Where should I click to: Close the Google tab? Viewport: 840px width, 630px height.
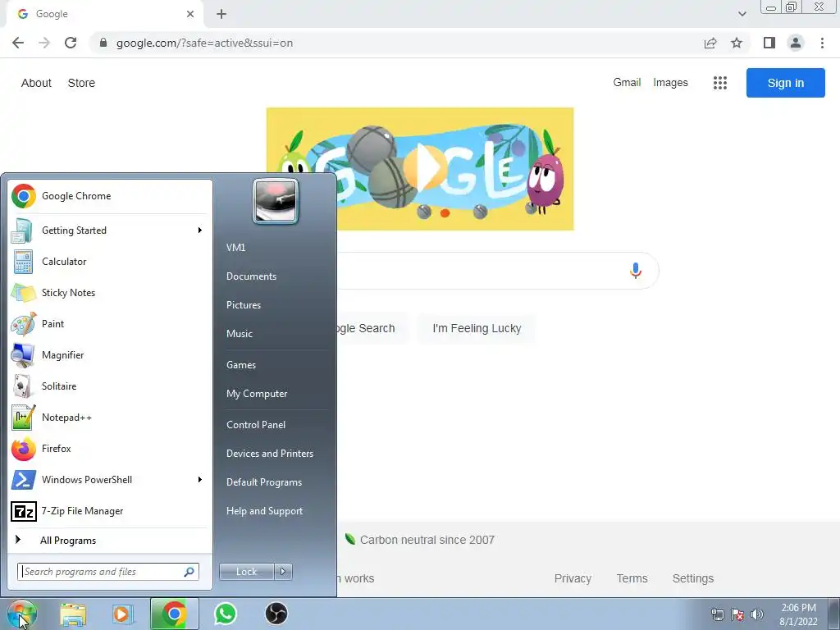point(190,15)
